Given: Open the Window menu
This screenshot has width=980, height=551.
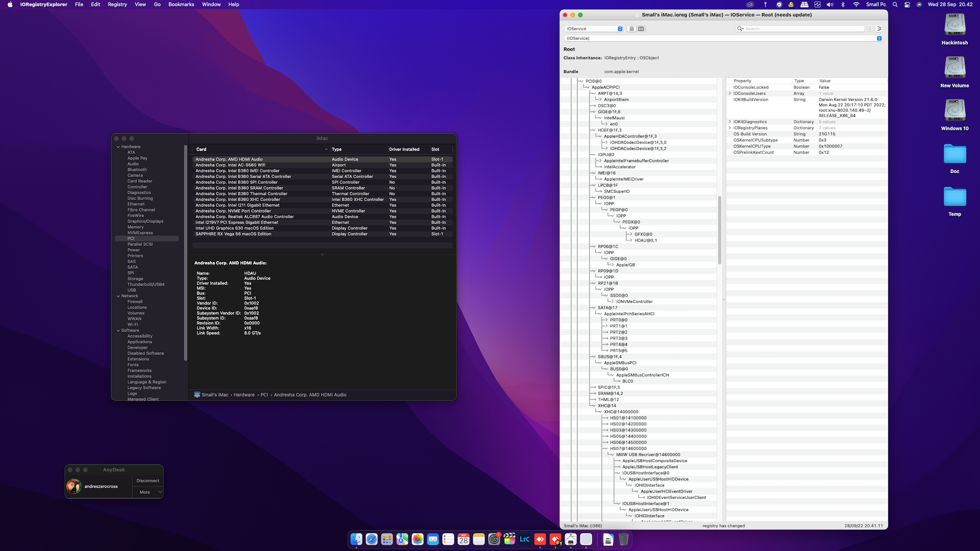Looking at the screenshot, I should pos(211,5).
